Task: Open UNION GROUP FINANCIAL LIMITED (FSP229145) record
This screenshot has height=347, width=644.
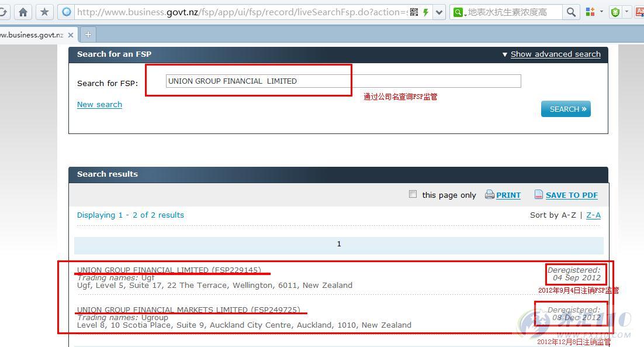Action: pyautogui.click(x=169, y=270)
